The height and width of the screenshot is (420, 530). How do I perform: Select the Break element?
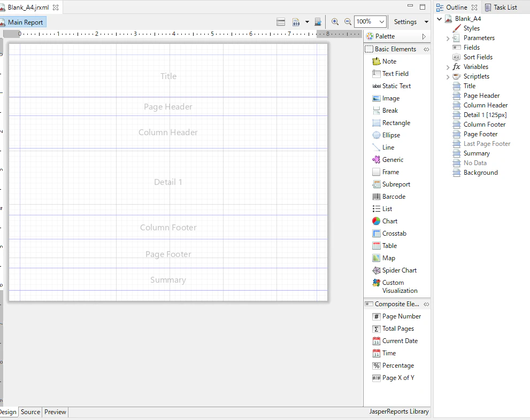click(x=385, y=111)
